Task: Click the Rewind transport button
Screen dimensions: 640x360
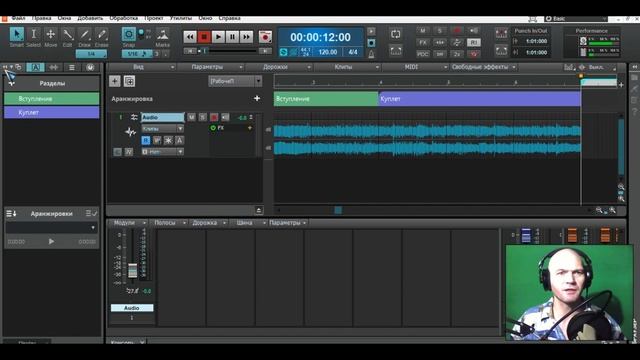Action: (x=190, y=37)
